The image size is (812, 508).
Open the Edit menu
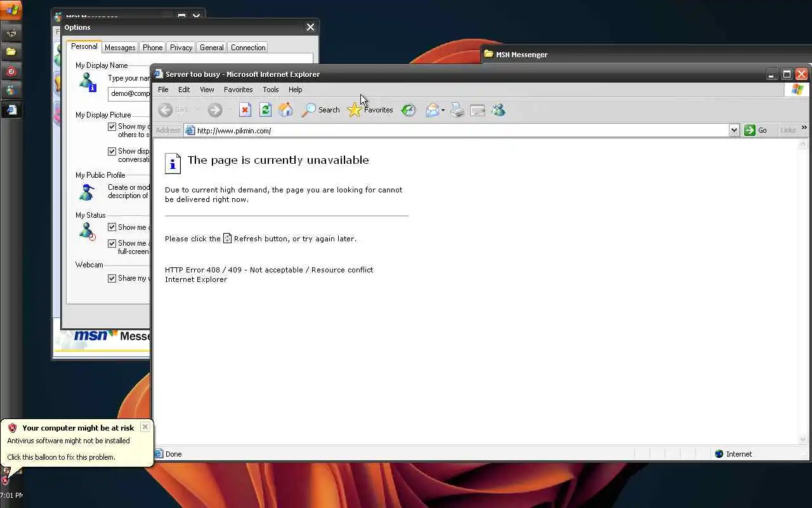pyautogui.click(x=184, y=90)
